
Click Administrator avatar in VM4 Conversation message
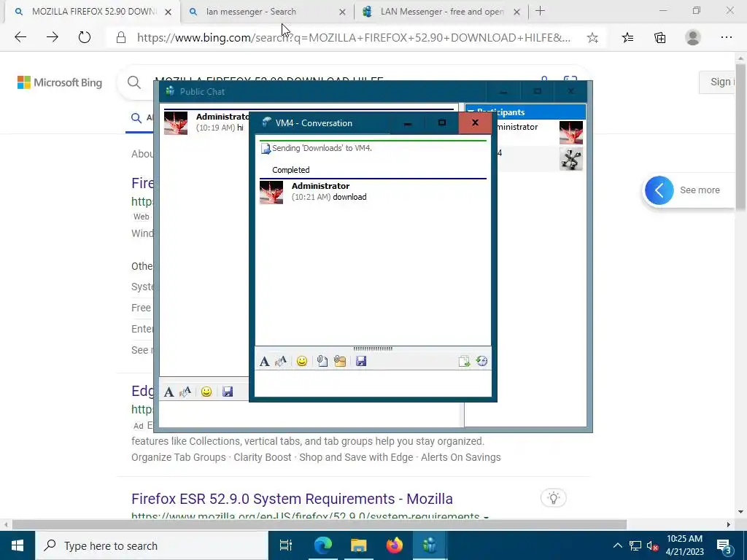tap(271, 192)
